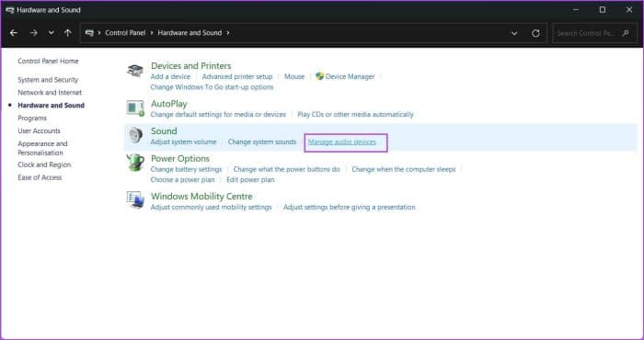Click the Sound speaker icon
The image size is (644, 340).
135,135
